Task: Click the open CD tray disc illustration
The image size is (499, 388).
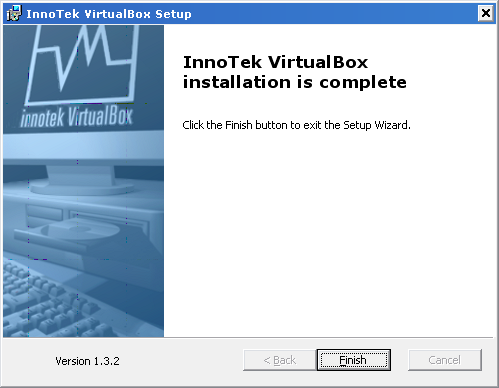Action: pyautogui.click(x=80, y=230)
